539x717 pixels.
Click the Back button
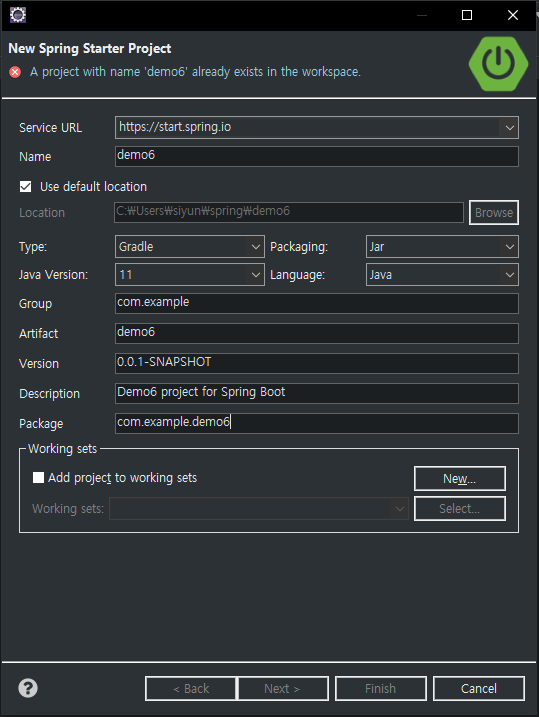191,689
